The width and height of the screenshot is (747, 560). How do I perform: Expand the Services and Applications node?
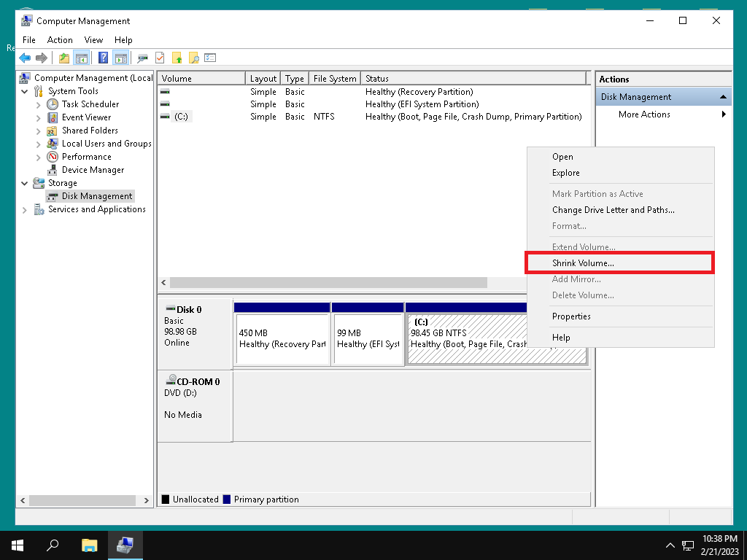pos(25,210)
